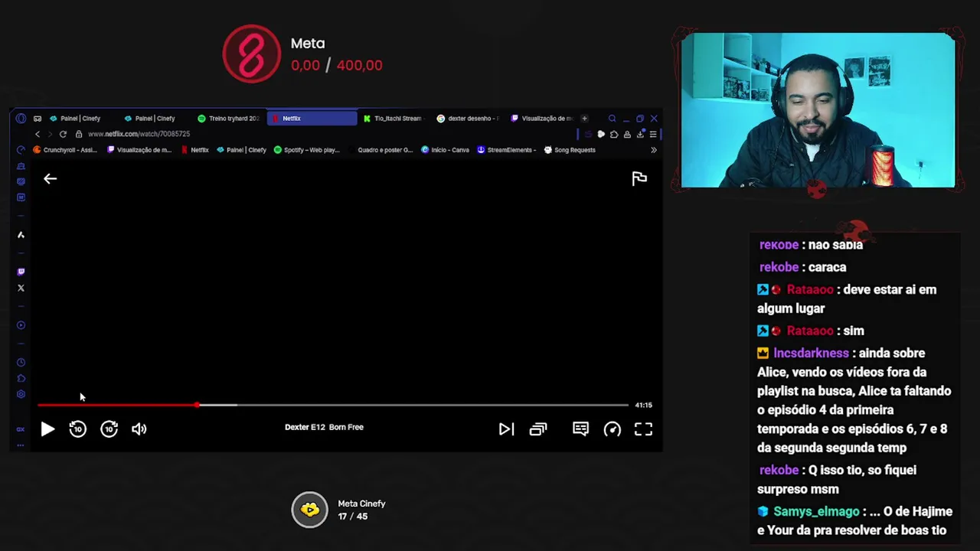Switch to the dexter desenho Google tab
This screenshot has height=551, width=980.
point(468,119)
